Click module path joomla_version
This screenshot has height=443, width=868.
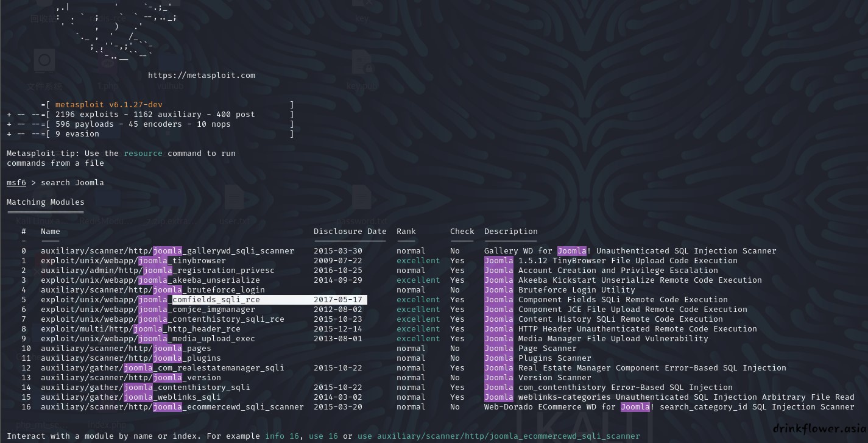[131, 378]
